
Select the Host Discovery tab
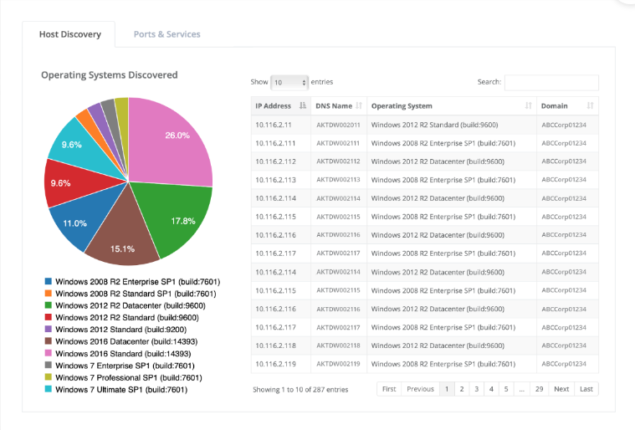click(69, 34)
